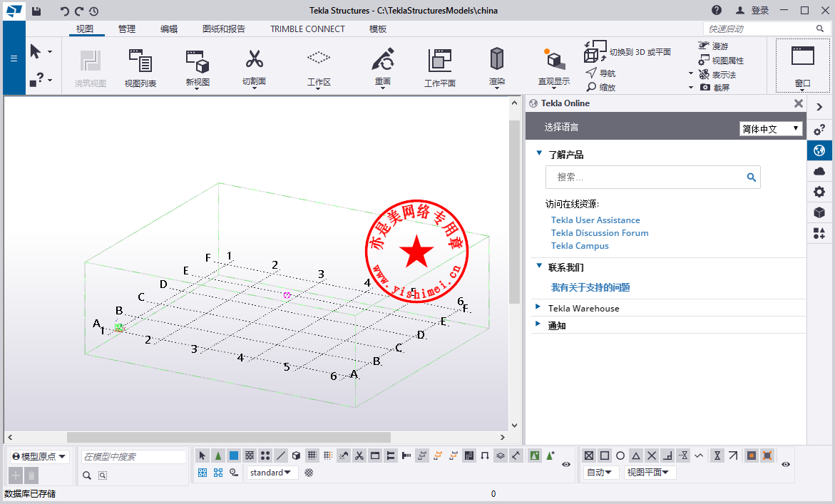
Task: Open the cloud icon in side pane
Action: [819, 171]
